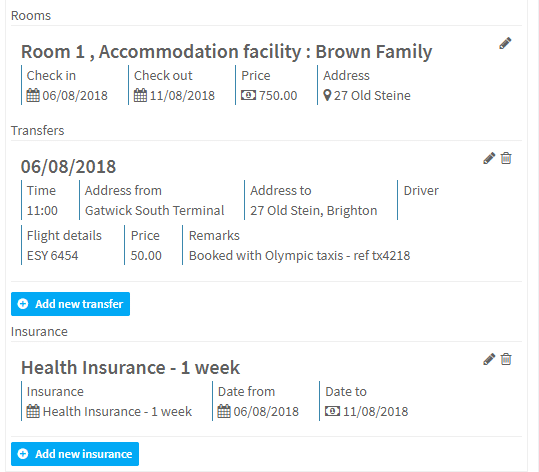Select the Room 1 Brown Family heading

pos(227,52)
